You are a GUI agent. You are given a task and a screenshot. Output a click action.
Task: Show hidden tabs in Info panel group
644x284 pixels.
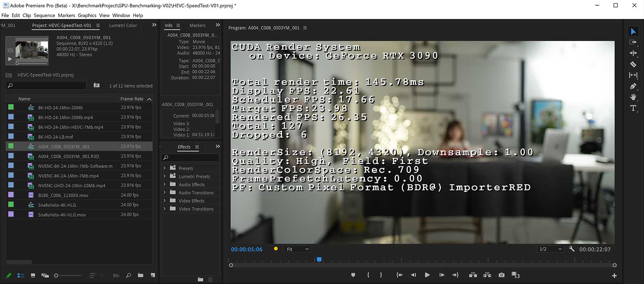click(218, 25)
